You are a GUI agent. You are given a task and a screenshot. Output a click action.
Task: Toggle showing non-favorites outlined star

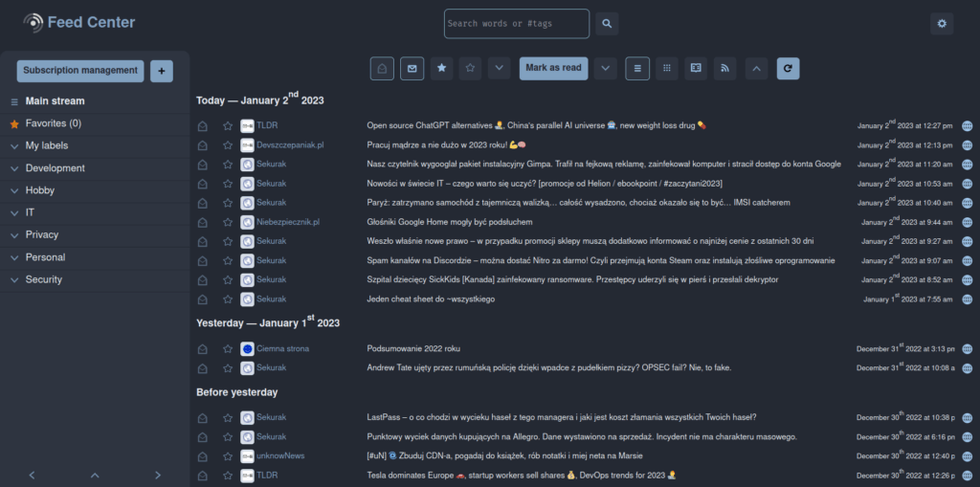(x=470, y=68)
